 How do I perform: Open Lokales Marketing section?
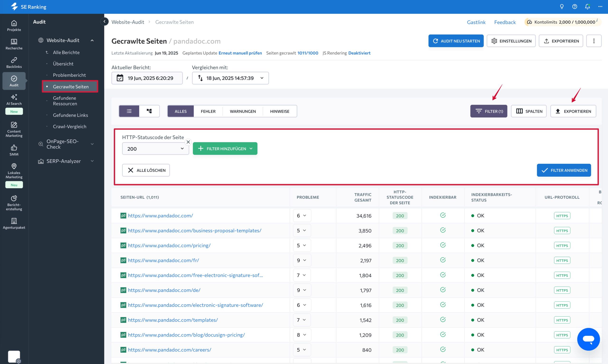click(x=14, y=171)
